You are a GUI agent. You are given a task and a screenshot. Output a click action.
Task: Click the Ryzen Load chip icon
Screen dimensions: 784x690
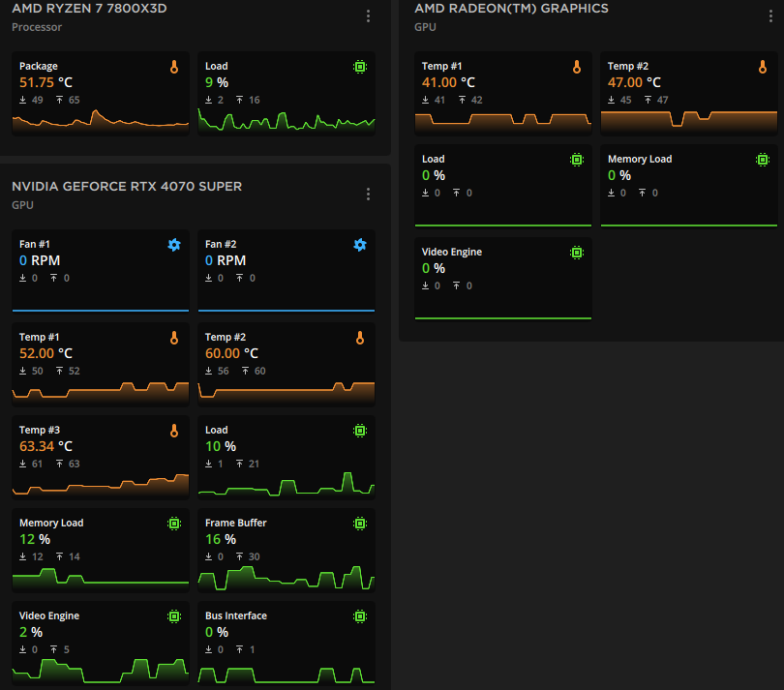(360, 67)
